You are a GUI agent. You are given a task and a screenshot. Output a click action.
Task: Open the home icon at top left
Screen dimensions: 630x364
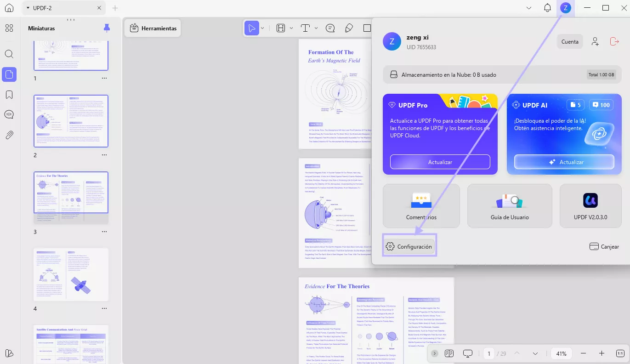[9, 8]
